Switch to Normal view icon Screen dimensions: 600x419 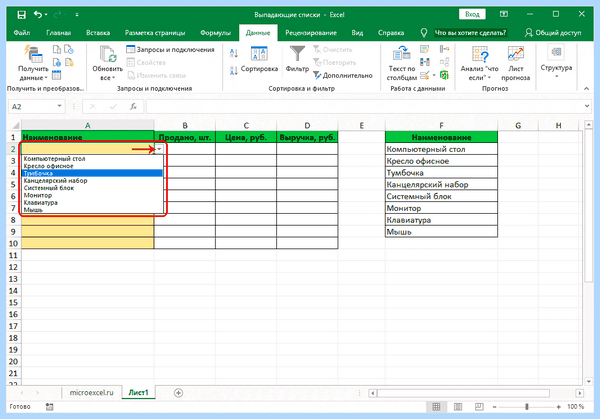(436, 407)
